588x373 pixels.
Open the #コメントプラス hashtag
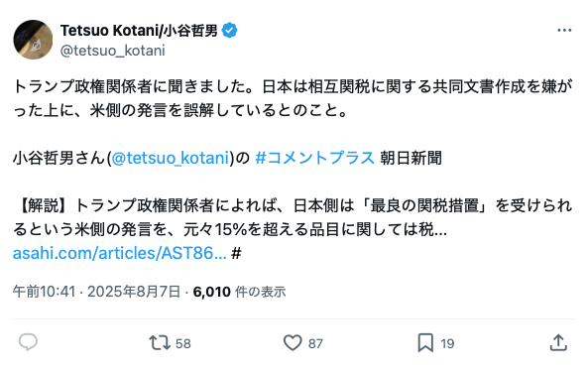315,158
